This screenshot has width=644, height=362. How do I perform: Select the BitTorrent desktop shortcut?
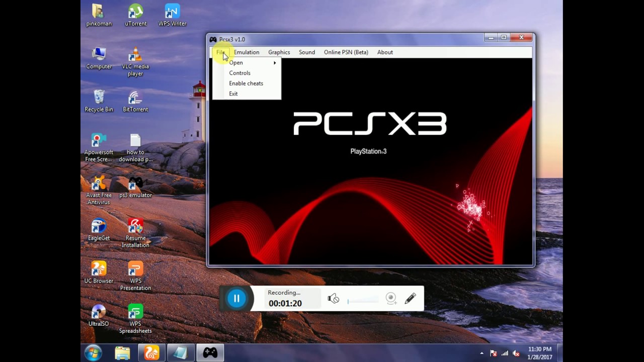tap(135, 101)
